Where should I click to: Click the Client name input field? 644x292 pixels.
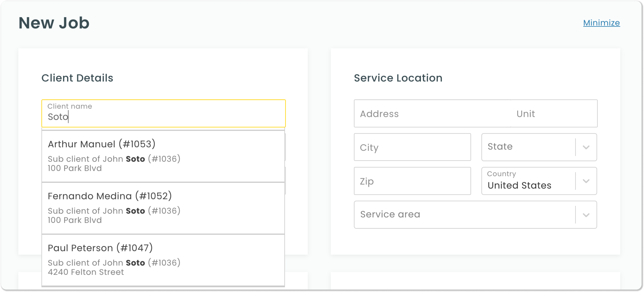click(x=164, y=114)
